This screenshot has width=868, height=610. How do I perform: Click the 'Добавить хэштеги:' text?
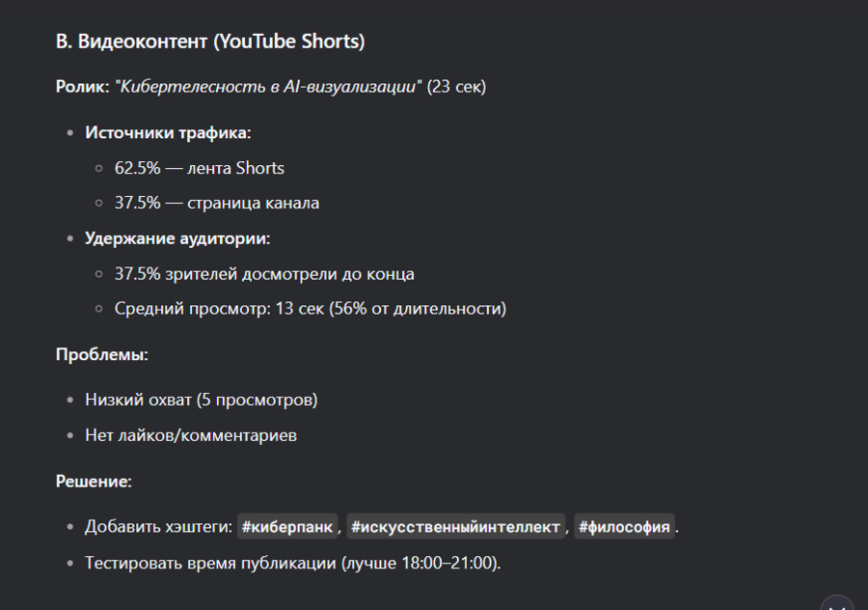point(159,527)
